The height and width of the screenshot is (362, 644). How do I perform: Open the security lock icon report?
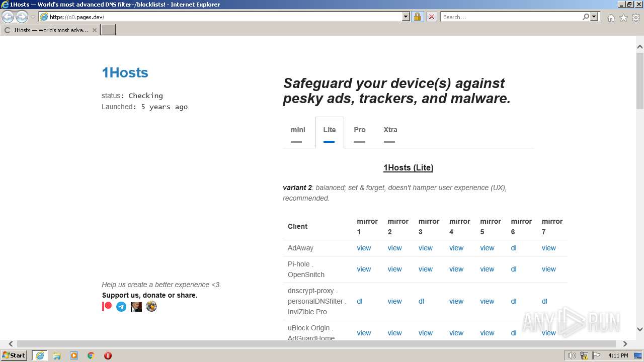417,17
